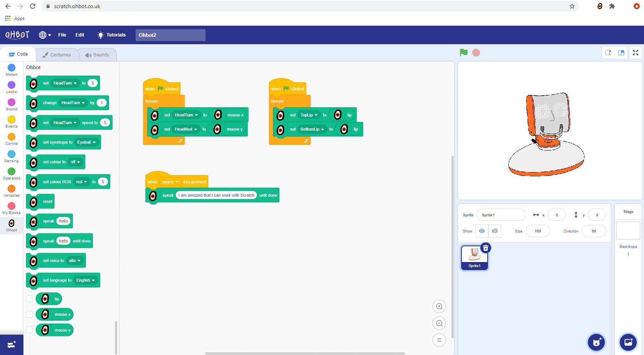Zoom in on the code workspace
The width and height of the screenshot is (644, 355).
coord(439,307)
